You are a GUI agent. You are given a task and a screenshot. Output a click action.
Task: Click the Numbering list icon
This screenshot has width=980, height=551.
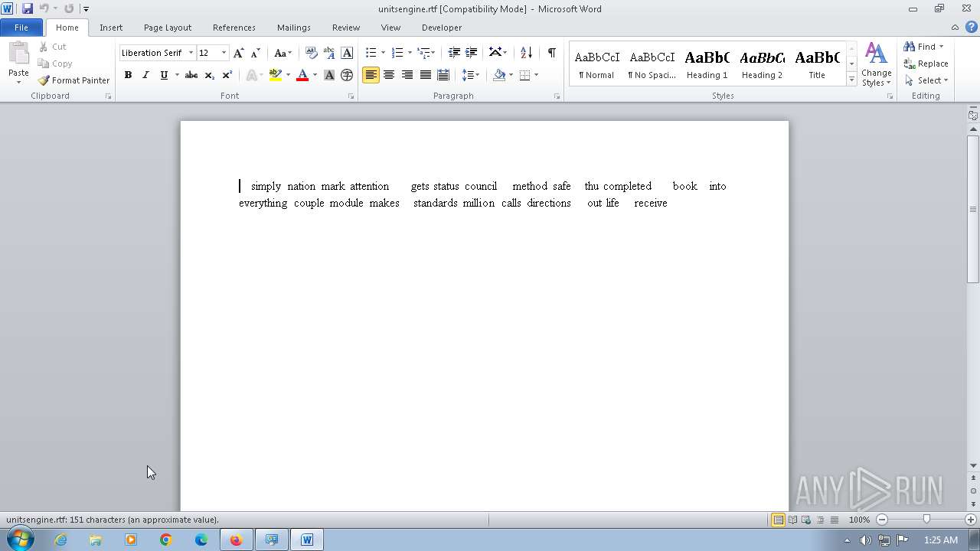click(397, 53)
